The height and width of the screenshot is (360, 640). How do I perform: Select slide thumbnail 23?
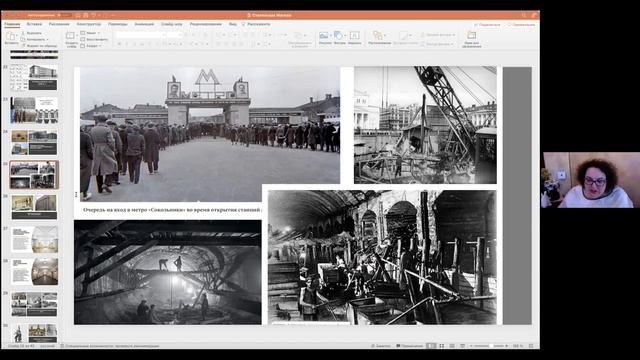click(34, 110)
